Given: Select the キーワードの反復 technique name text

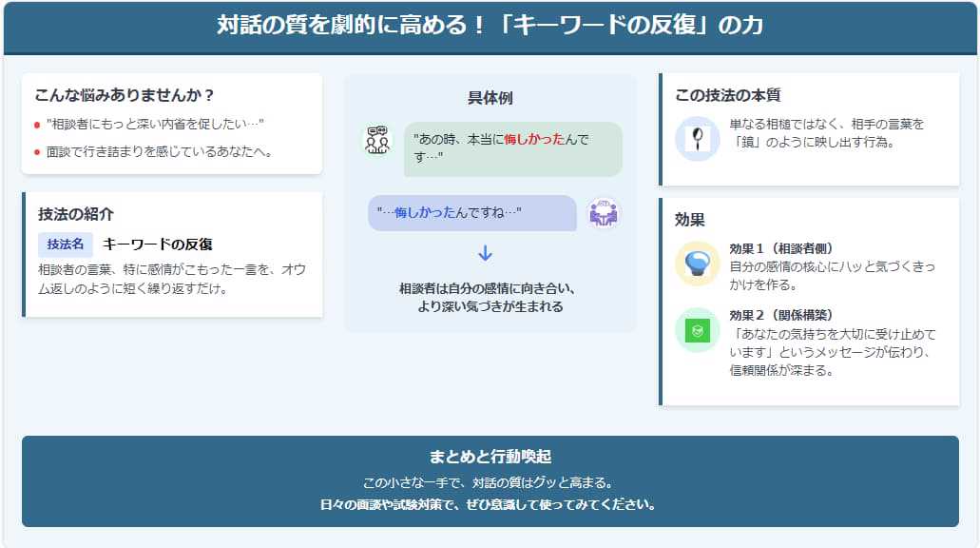Looking at the screenshot, I should tap(157, 245).
